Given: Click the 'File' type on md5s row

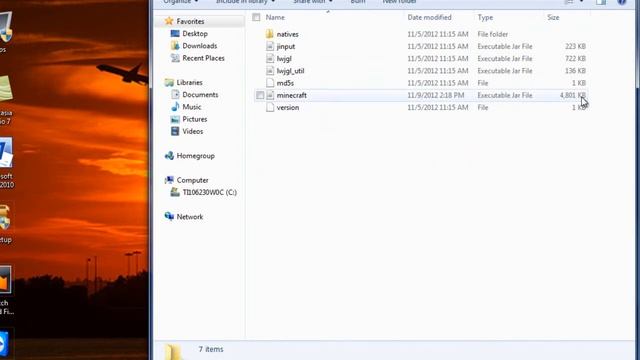Looking at the screenshot, I should [x=483, y=83].
